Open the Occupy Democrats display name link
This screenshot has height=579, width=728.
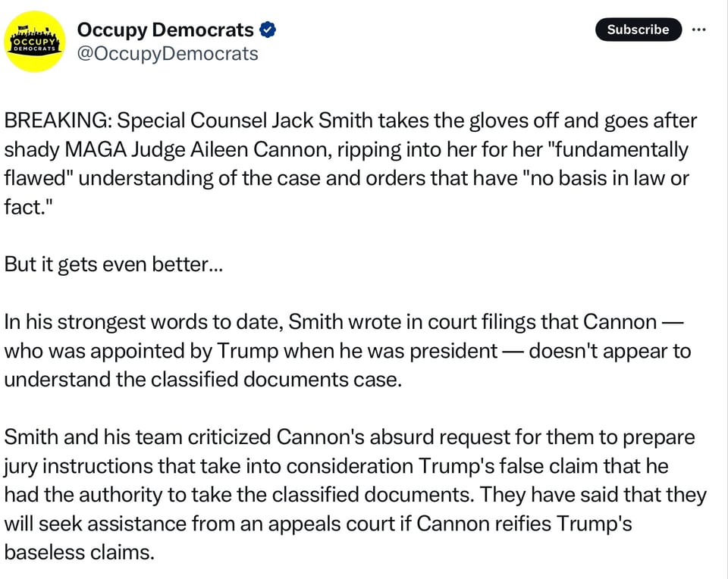pos(165,30)
